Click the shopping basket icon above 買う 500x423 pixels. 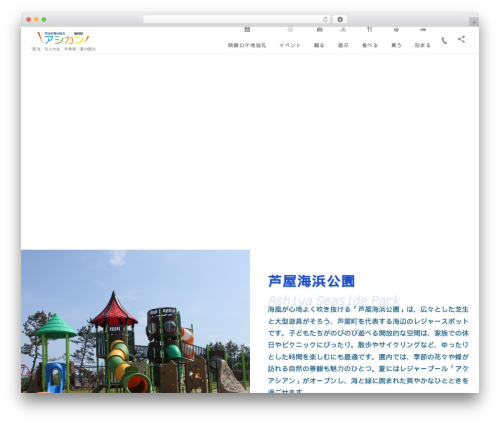coord(396,30)
